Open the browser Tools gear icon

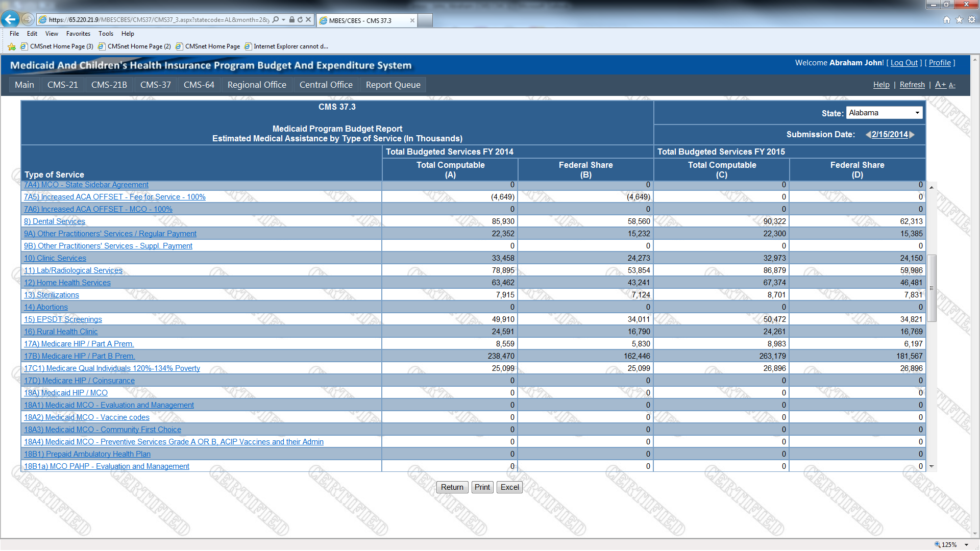[972, 20]
